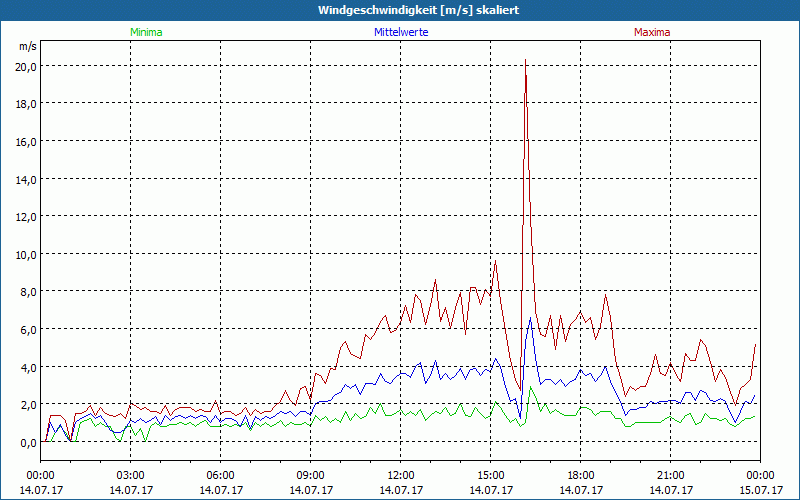The width and height of the screenshot is (800, 500).
Task: Click the 09:00 time axis label
Action: tap(311, 476)
